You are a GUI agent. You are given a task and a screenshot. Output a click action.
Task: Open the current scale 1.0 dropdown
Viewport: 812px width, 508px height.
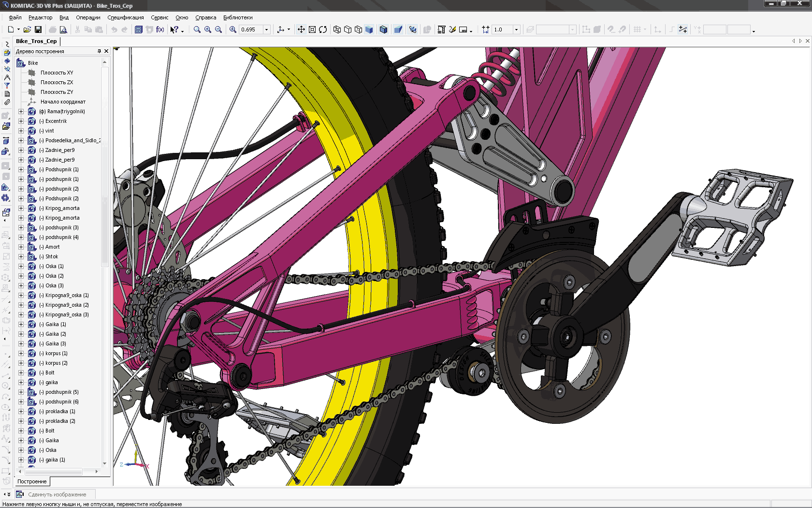[517, 30]
